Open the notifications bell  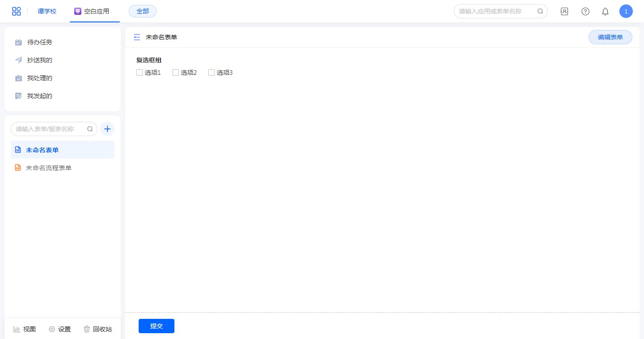click(x=605, y=12)
